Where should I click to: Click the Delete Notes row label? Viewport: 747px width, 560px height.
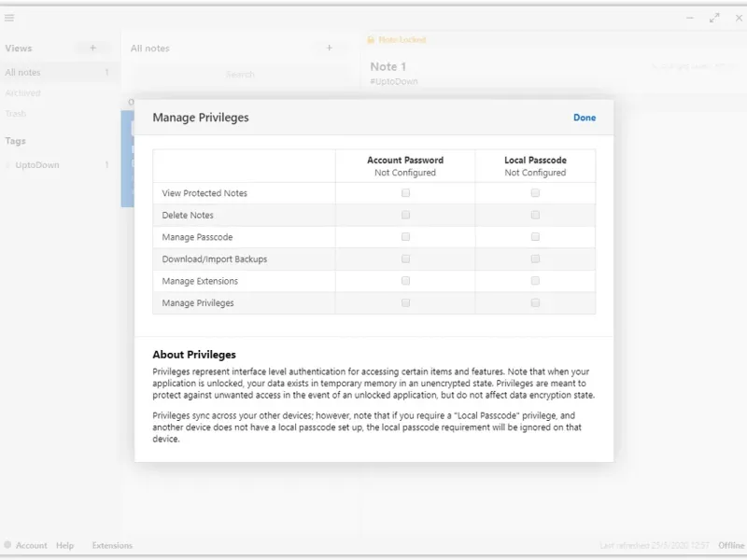(188, 215)
